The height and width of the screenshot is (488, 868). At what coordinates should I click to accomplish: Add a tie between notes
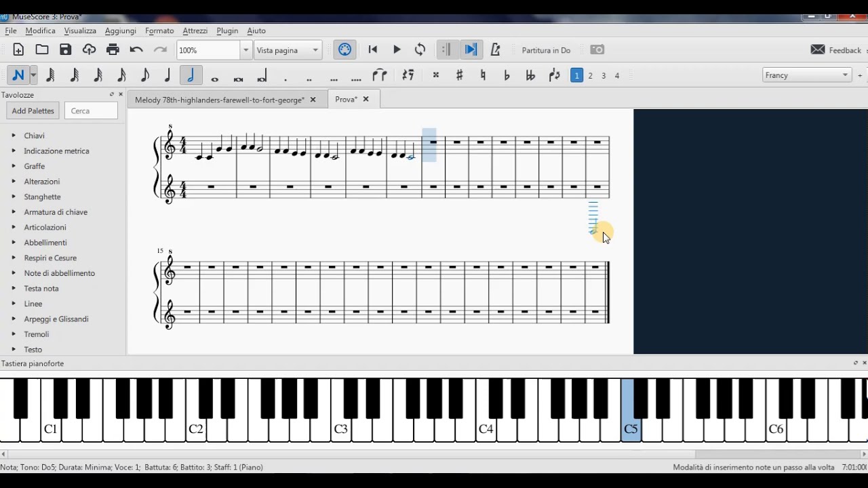pyautogui.click(x=380, y=75)
